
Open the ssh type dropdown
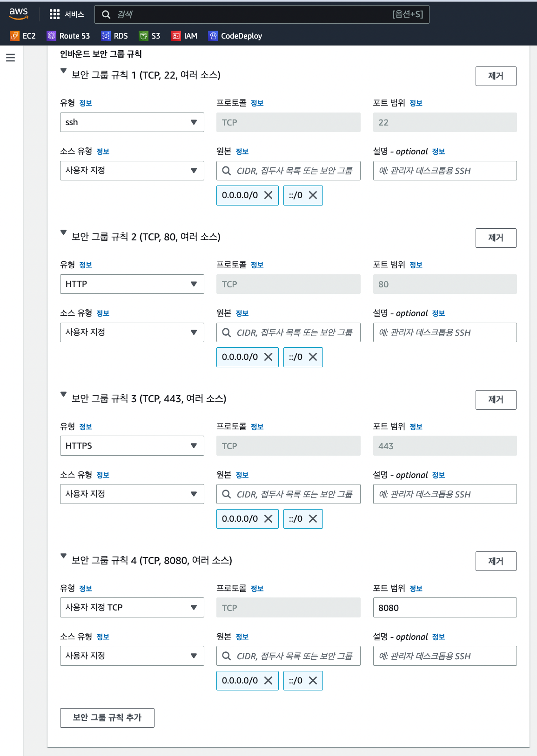132,122
